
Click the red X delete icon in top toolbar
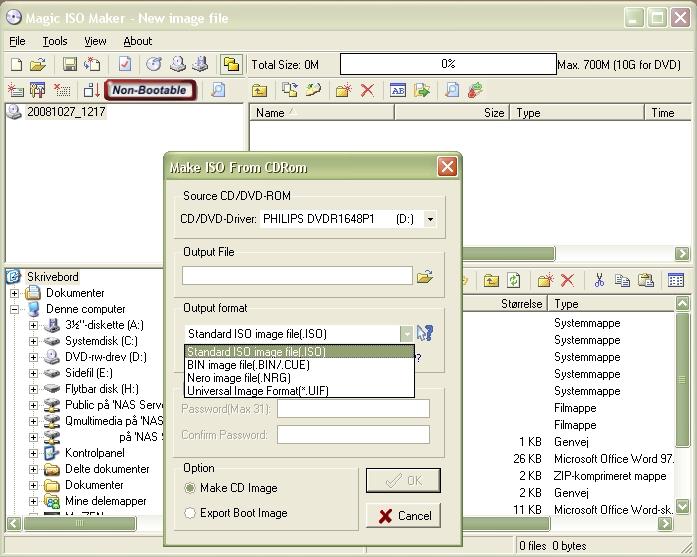point(367,90)
